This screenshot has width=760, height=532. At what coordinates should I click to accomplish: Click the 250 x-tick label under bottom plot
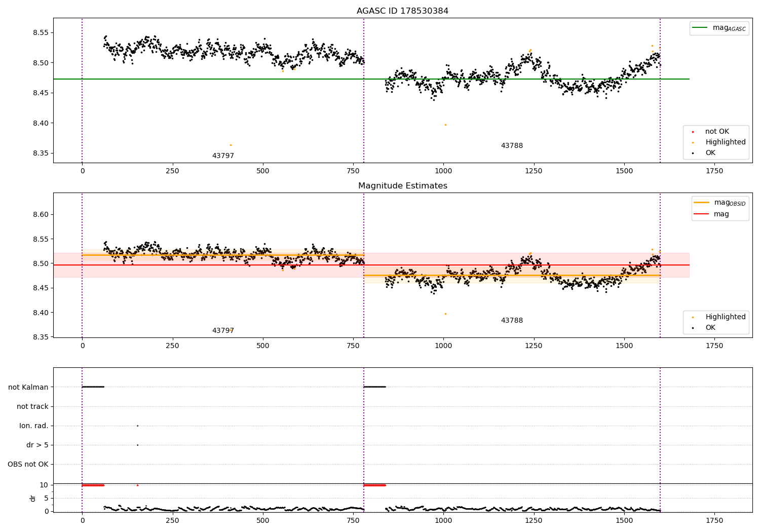172,521
